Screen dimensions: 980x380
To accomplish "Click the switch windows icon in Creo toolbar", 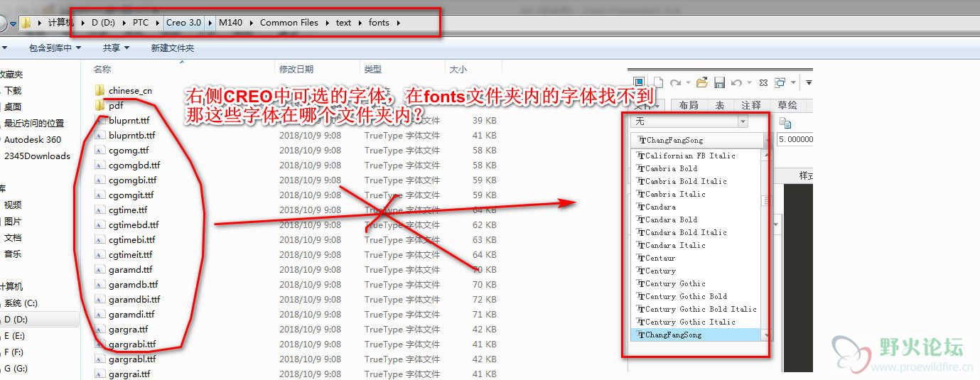I will 780,82.
